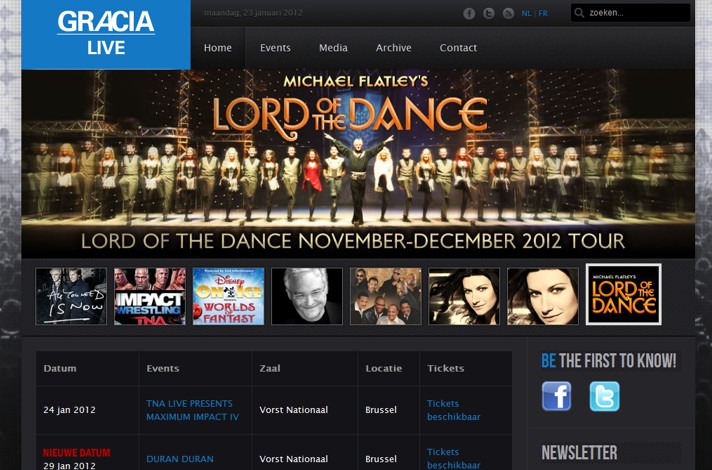Focus the zoeken search field
This screenshot has width=712, height=470.
click(631, 13)
